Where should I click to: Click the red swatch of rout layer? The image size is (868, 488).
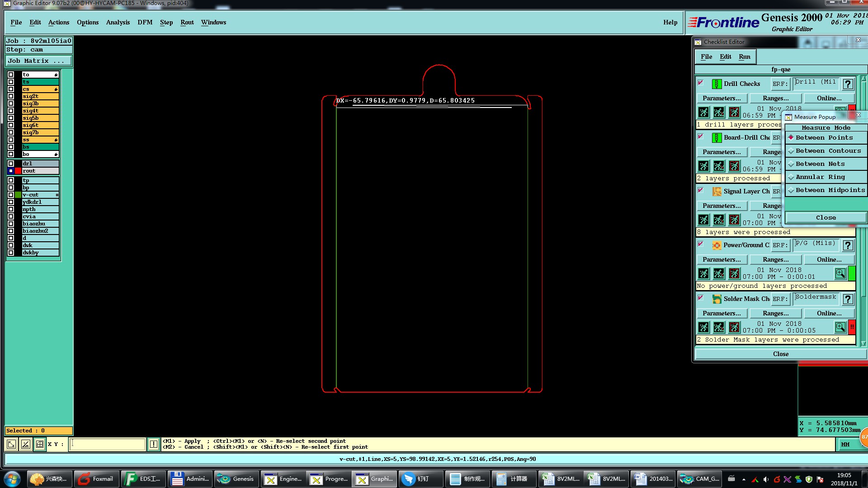pos(18,171)
